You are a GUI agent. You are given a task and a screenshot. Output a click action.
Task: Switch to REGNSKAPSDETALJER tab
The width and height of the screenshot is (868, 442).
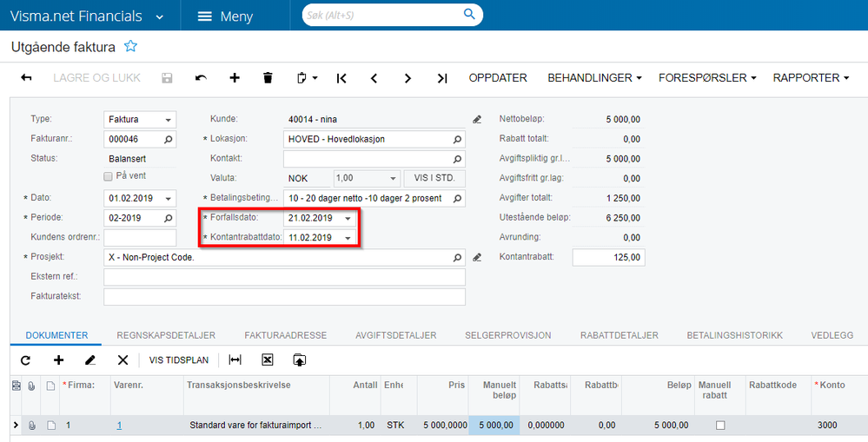165,335
